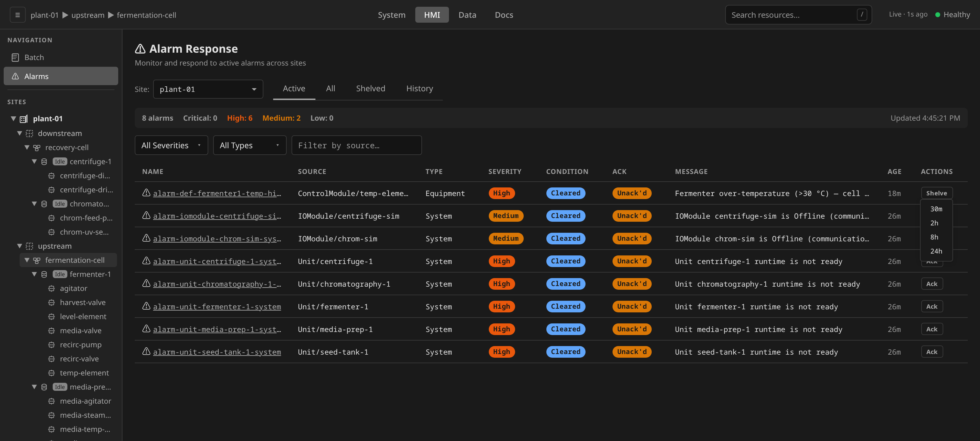Open the All Severities dropdown
The height and width of the screenshot is (441, 980).
[171, 145]
